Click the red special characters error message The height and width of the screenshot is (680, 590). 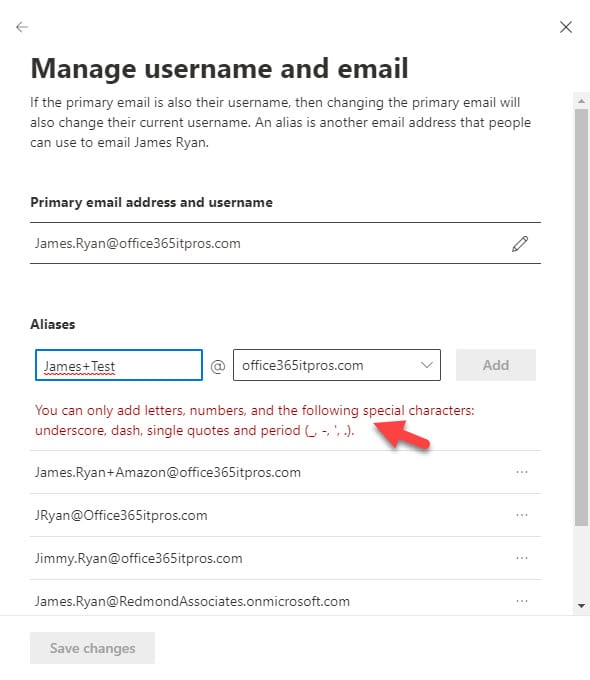point(255,420)
